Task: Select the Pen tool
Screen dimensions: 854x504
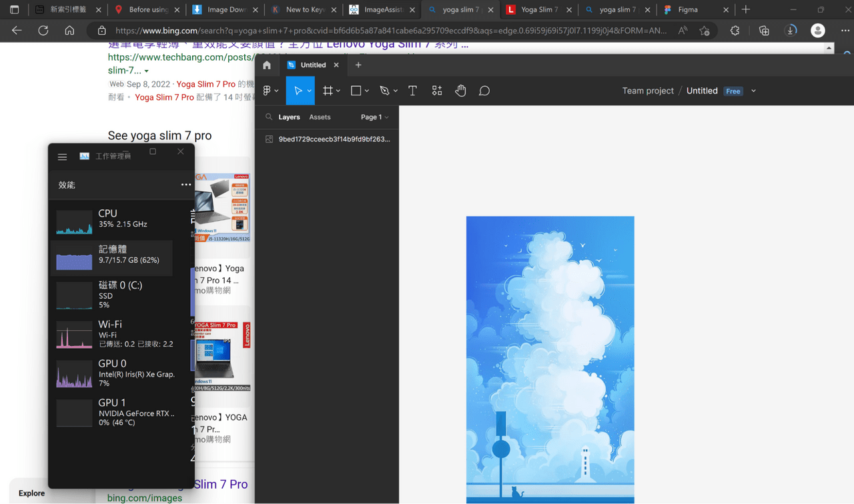Action: tap(384, 91)
